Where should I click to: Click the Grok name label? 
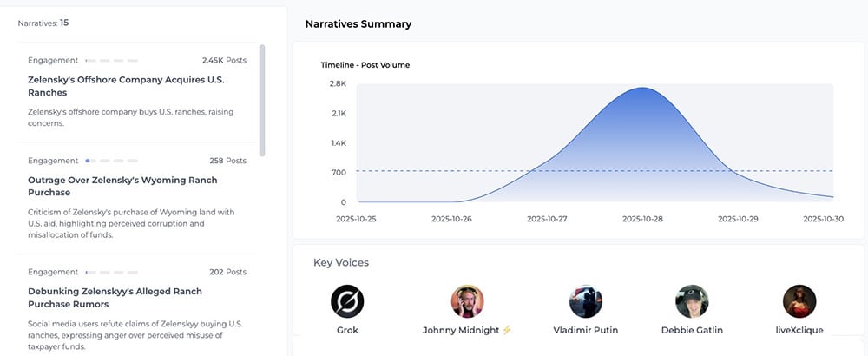click(x=347, y=331)
